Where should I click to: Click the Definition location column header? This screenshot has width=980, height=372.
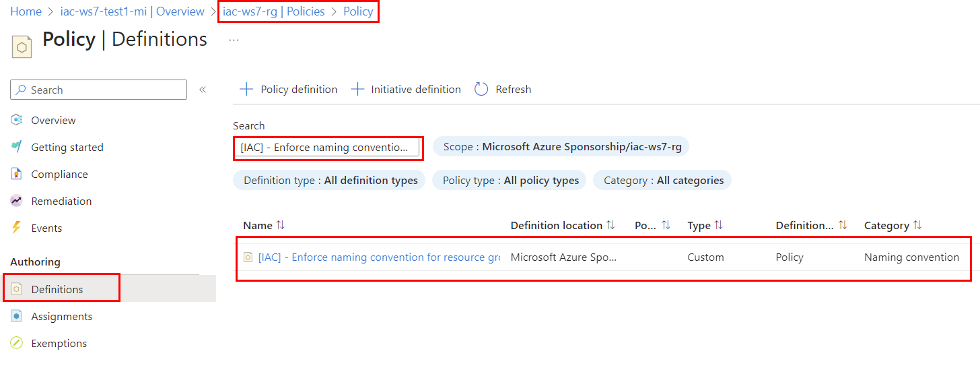coord(556,225)
